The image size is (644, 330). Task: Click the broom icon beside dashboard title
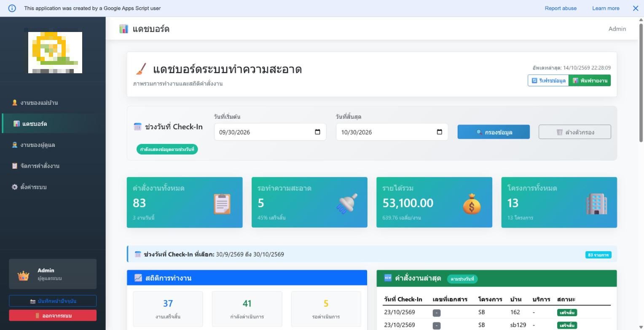point(141,69)
